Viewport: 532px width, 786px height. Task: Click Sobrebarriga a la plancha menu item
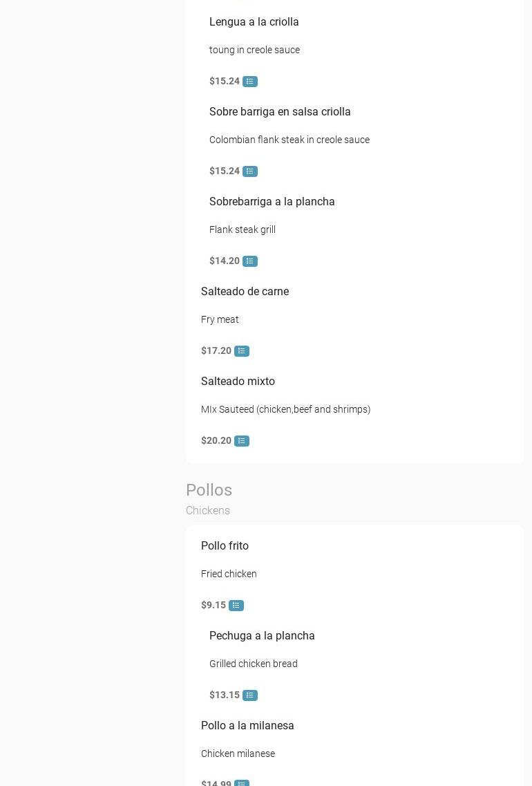tap(272, 202)
